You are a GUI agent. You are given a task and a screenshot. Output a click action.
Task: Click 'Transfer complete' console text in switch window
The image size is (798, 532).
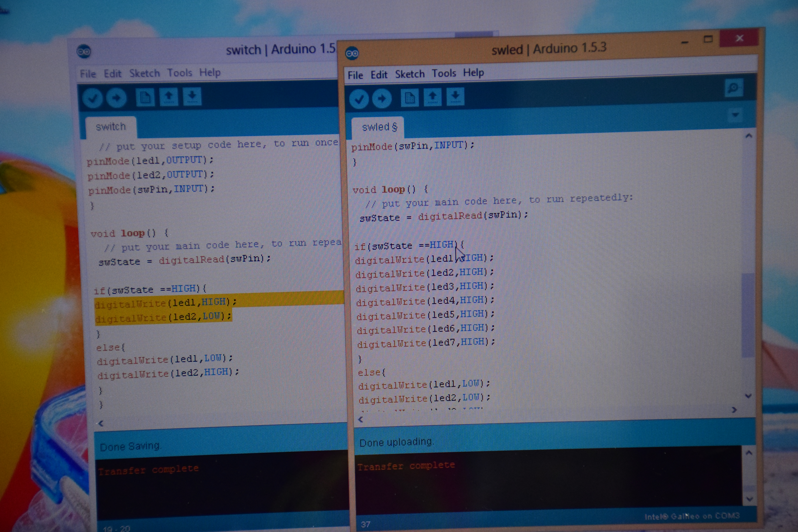coord(149,470)
